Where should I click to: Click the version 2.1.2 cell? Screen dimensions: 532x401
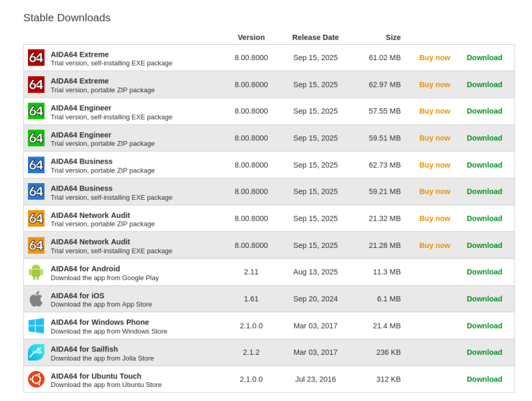(x=251, y=352)
